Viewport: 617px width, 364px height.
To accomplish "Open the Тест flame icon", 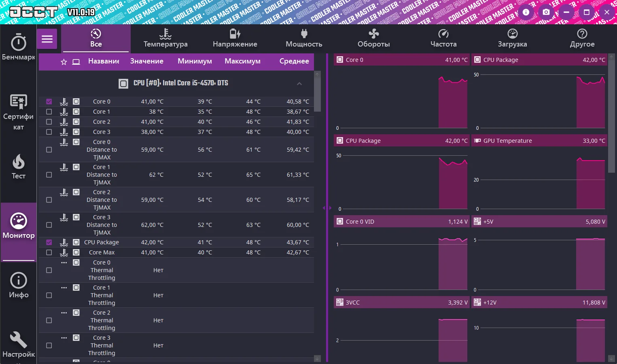I will pyautogui.click(x=18, y=162).
